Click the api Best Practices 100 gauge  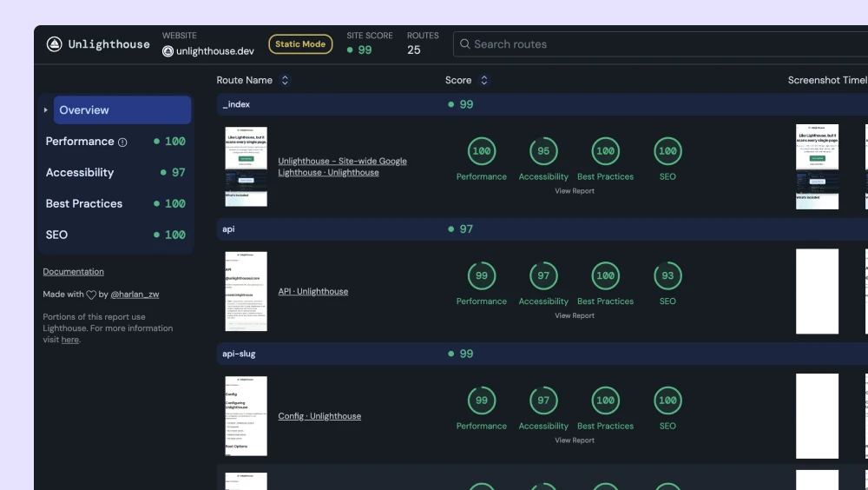[x=606, y=275]
